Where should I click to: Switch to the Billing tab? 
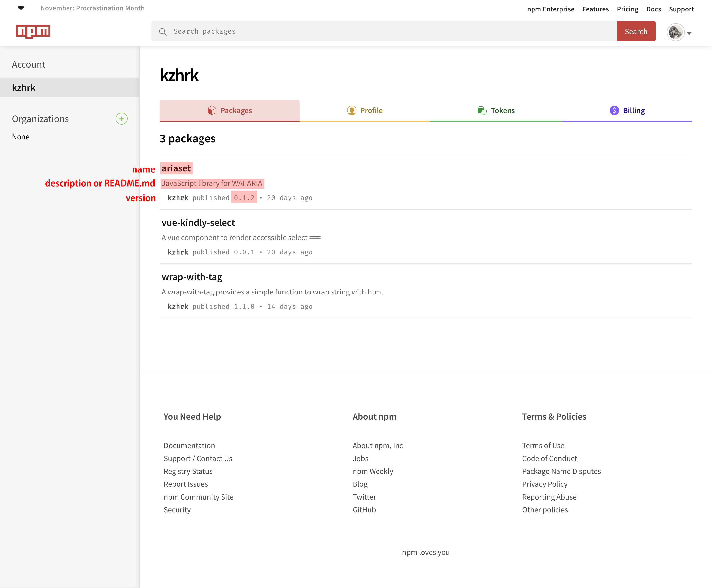pyautogui.click(x=627, y=110)
